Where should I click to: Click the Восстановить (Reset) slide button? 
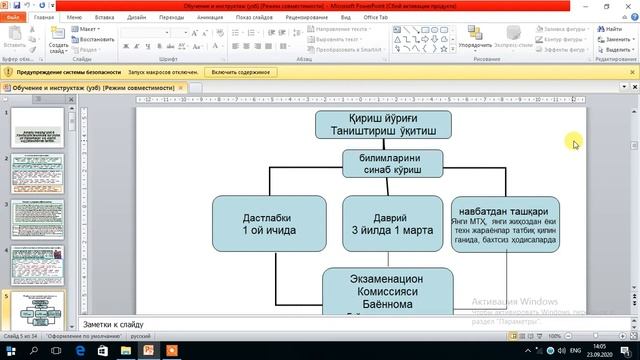pyautogui.click(x=93, y=40)
